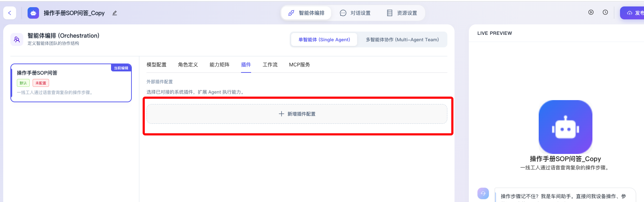Click the orchestration people icon
Screen dimensions: 644x202
(17, 39)
